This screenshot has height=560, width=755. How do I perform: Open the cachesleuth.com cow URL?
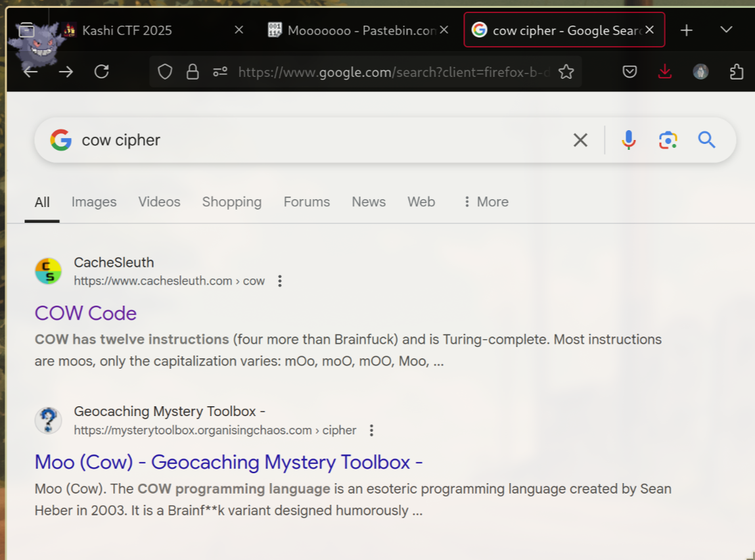[169, 281]
